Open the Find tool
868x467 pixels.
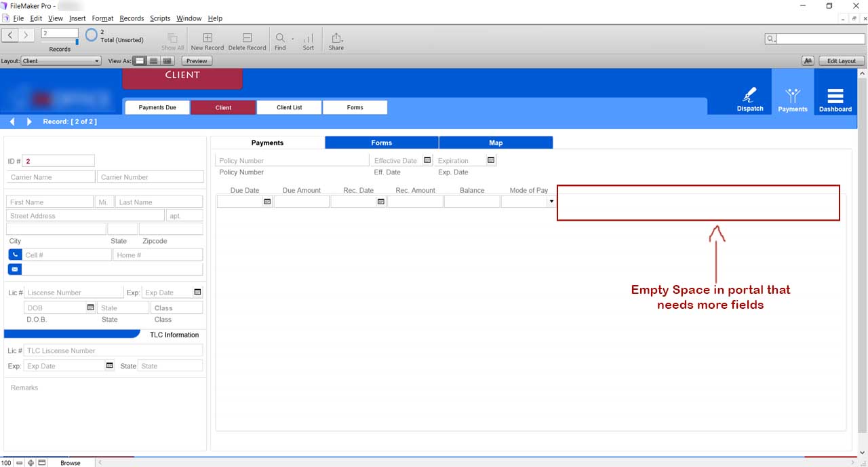280,38
